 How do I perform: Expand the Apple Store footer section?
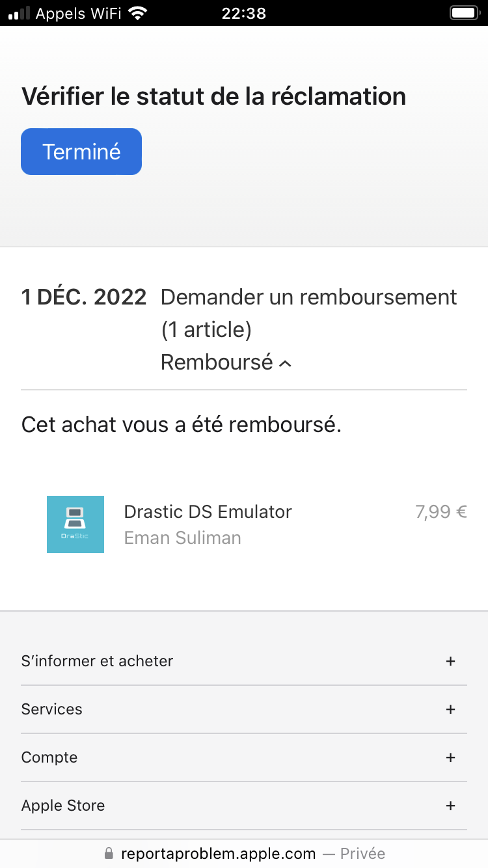[63, 806]
